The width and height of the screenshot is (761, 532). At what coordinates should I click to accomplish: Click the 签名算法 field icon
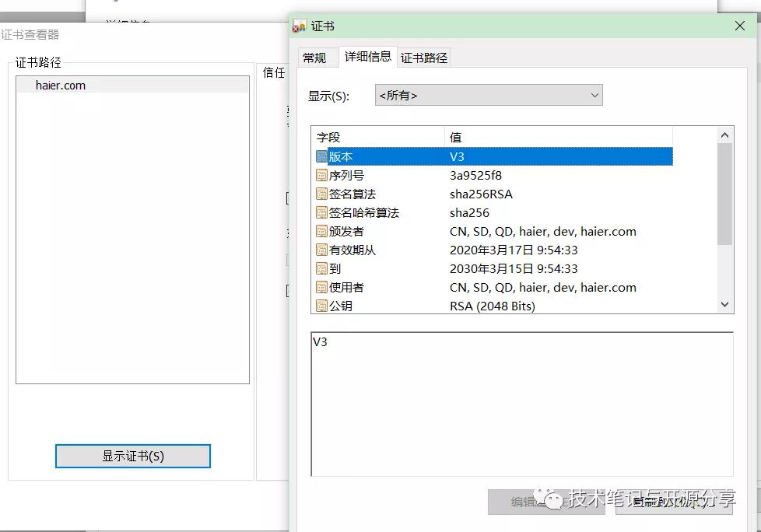pos(322,194)
